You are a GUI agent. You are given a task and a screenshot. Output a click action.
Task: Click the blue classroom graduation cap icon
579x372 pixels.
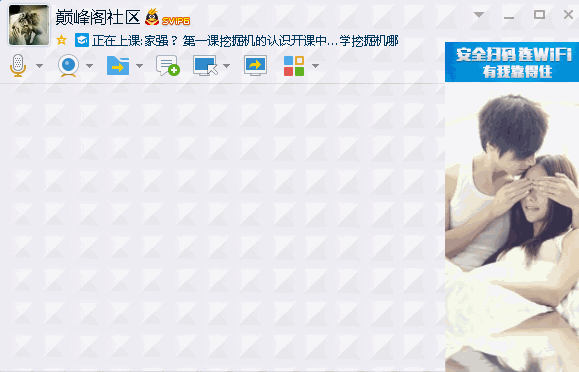tap(82, 40)
